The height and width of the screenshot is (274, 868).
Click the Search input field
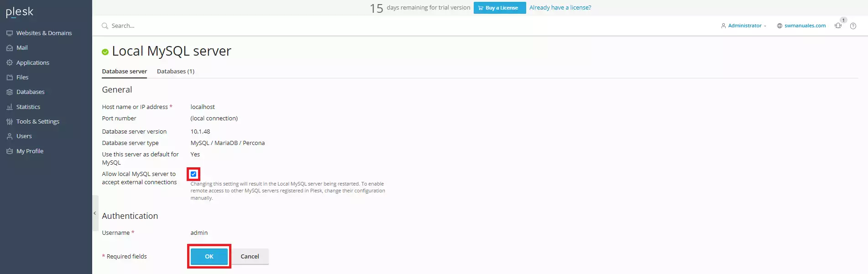(x=183, y=26)
